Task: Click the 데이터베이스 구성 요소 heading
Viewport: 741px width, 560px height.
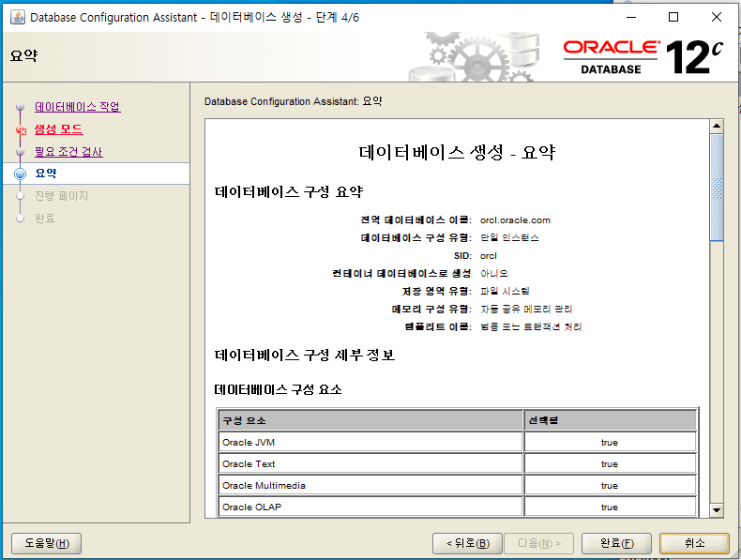Action: tap(278, 389)
